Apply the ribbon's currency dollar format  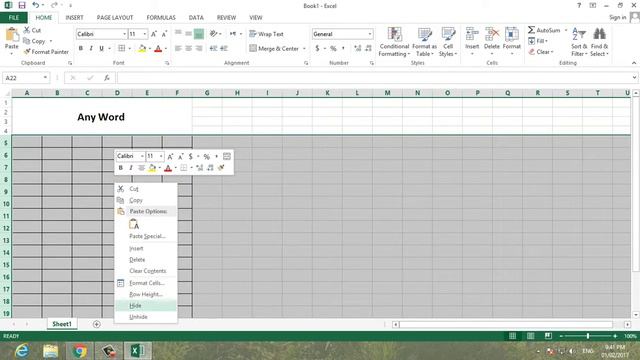[x=317, y=48]
